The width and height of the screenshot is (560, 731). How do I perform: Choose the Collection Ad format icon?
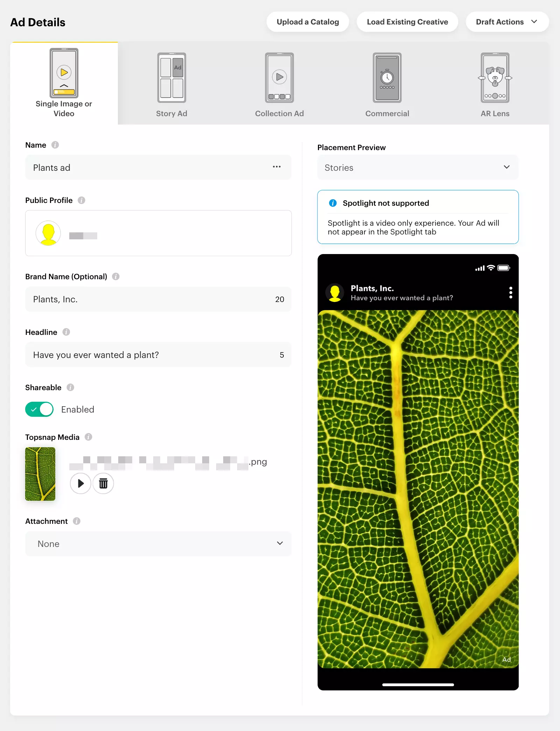pyautogui.click(x=279, y=78)
